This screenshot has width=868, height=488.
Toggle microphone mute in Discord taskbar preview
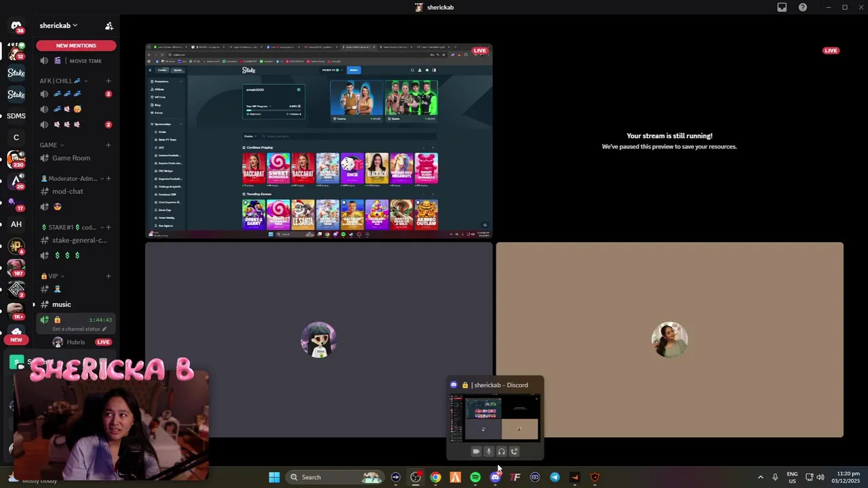(x=488, y=451)
